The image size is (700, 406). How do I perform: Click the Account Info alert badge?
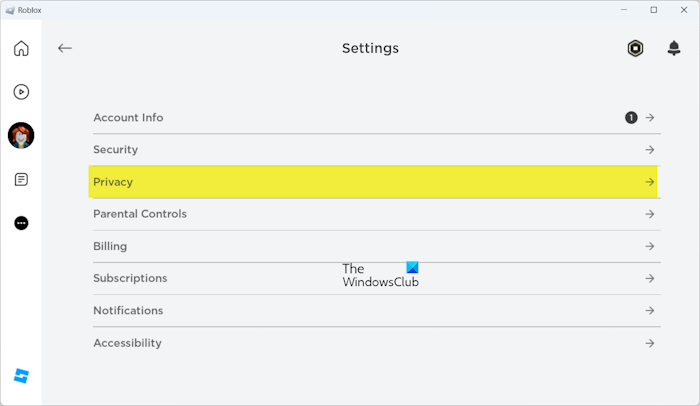pos(631,118)
